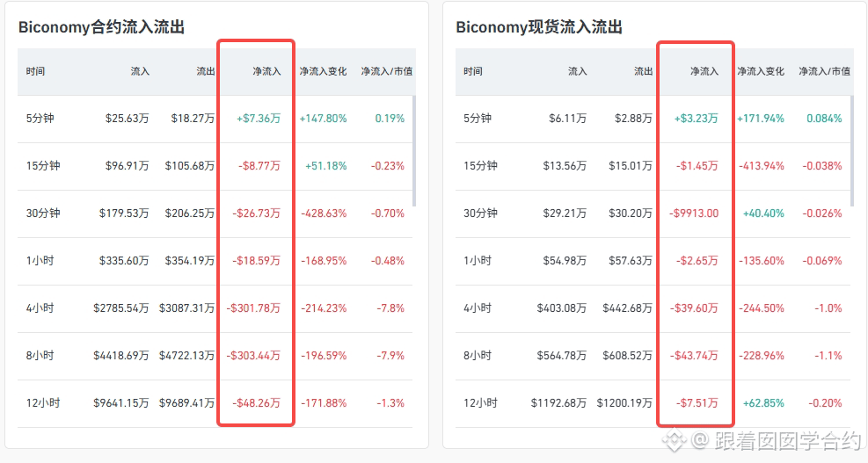868x463 pixels.
Task: Click outflow value $442.68万
Action: (x=628, y=308)
